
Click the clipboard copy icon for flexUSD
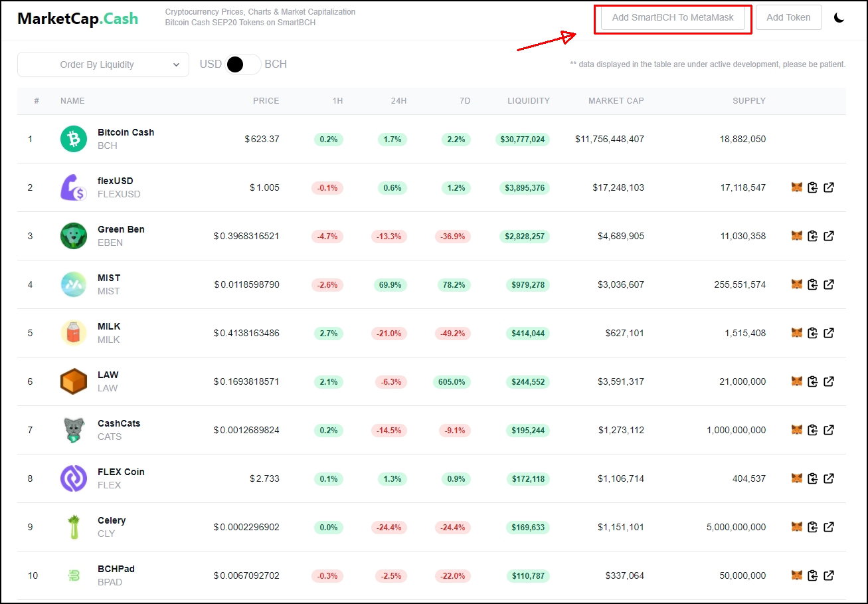click(x=813, y=187)
